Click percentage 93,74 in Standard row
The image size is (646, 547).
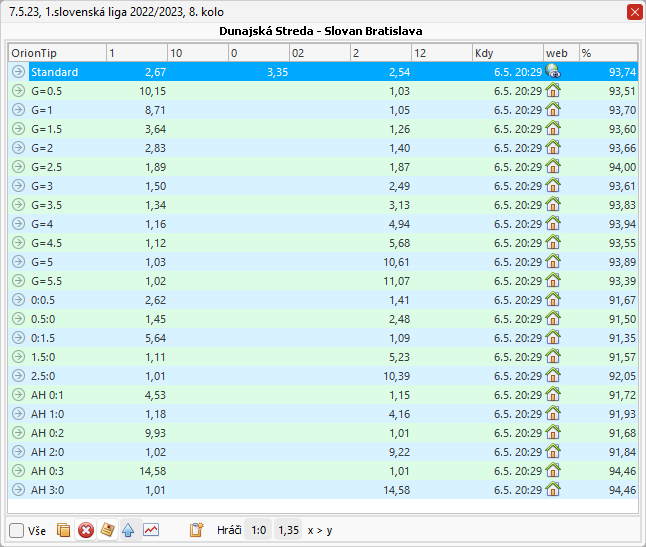(x=622, y=72)
